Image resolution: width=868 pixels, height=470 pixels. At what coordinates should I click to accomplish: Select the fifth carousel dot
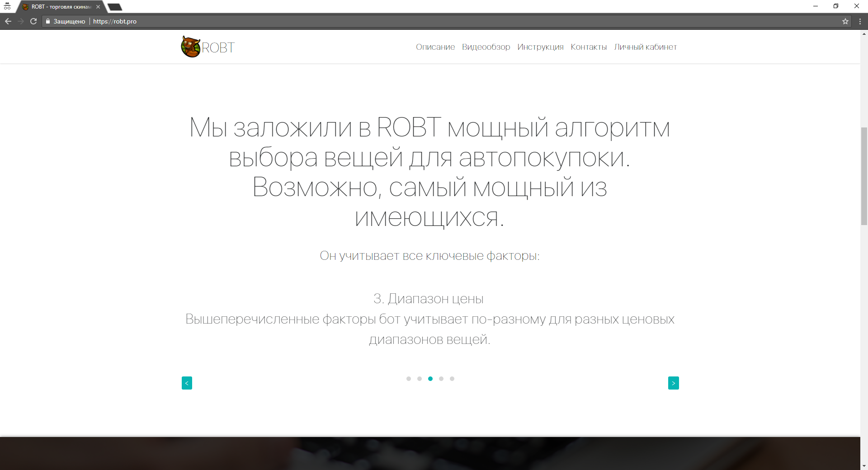tap(452, 379)
